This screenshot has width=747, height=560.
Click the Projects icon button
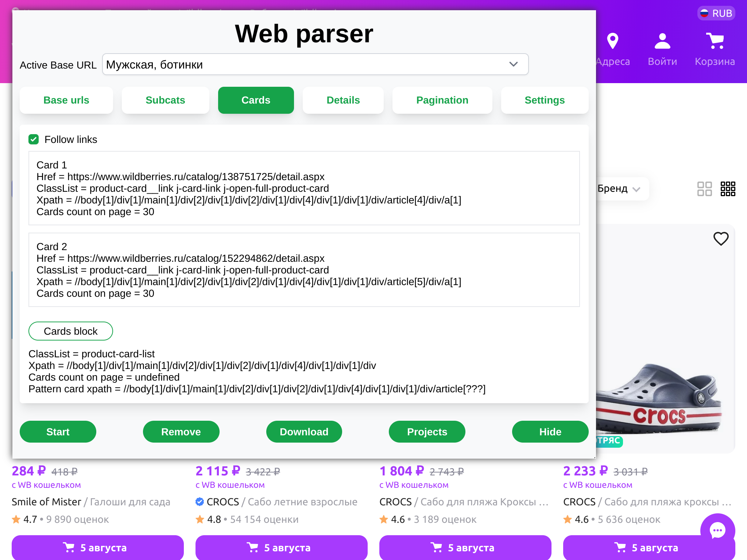tap(427, 432)
